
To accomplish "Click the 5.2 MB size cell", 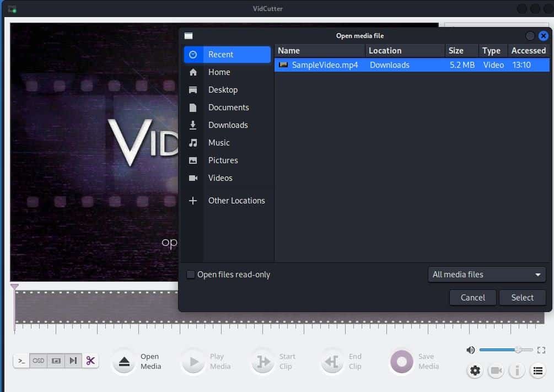I will point(462,65).
